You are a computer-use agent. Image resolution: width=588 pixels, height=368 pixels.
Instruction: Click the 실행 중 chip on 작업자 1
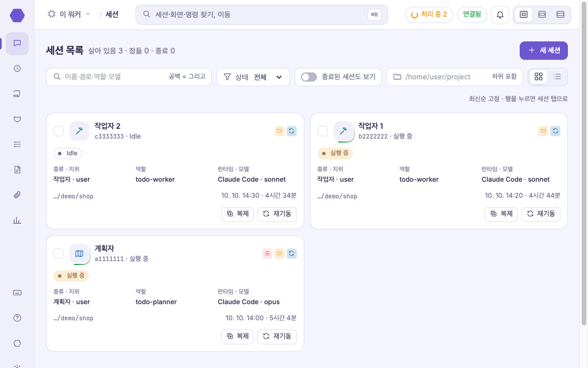(x=335, y=153)
